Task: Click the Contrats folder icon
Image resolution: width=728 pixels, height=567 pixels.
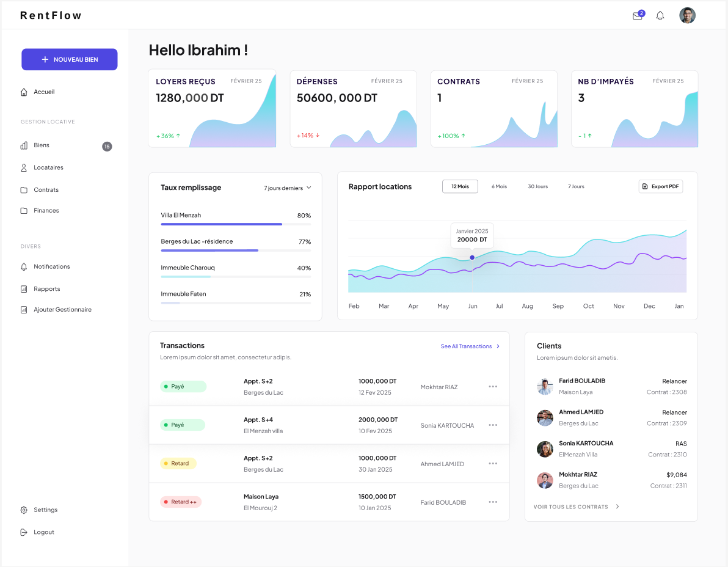Action: tap(24, 190)
